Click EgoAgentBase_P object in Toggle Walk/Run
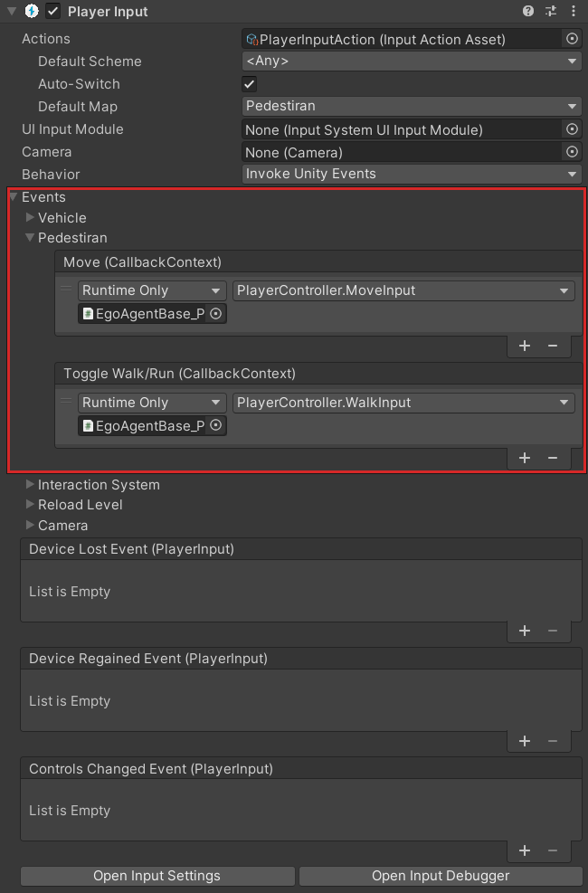The image size is (588, 893). pos(142,426)
